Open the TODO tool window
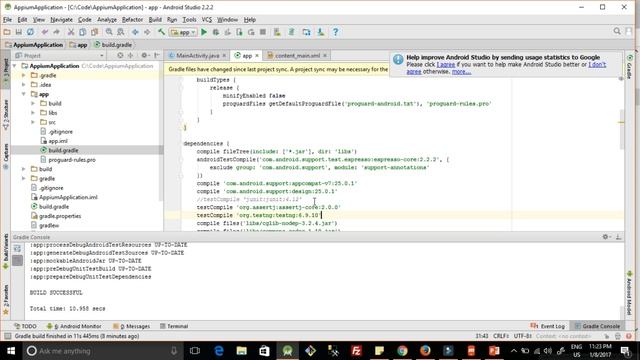This screenshot has width=640, height=360. coord(25,326)
